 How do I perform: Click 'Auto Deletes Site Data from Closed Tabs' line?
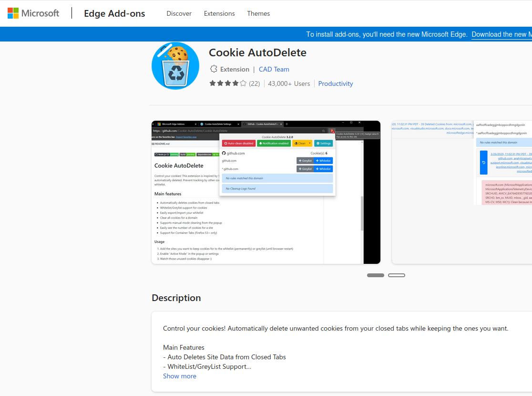pos(225,357)
